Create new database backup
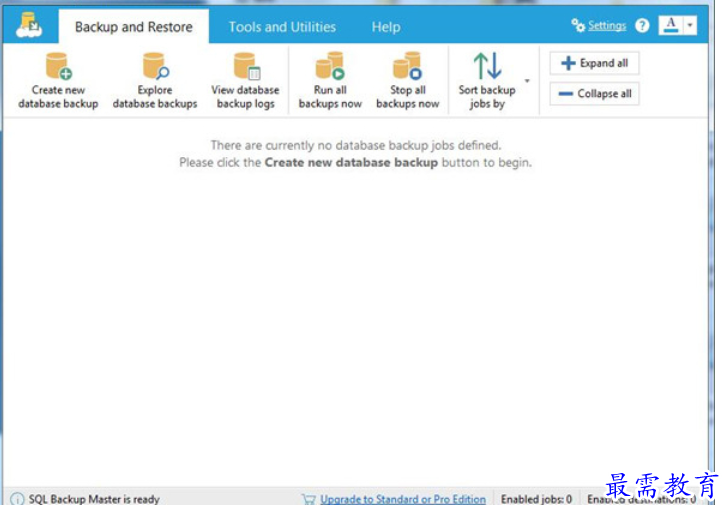Screen dimensions: 727x517 point(58,81)
